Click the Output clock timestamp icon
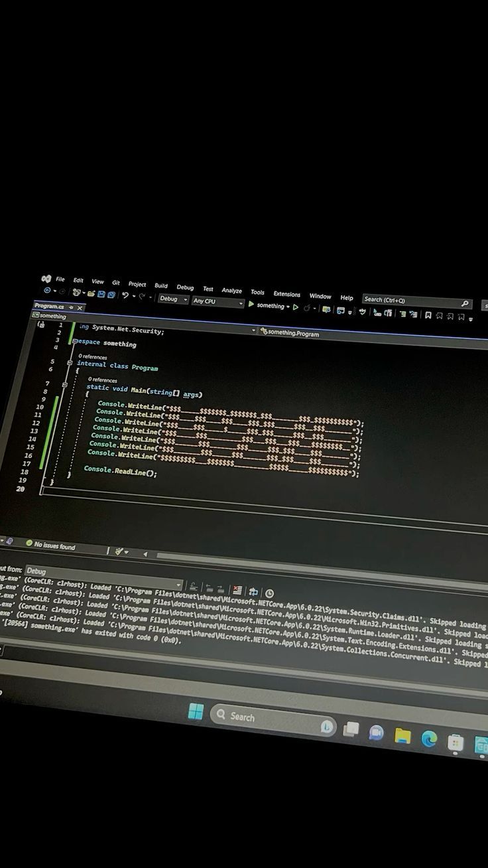 pyautogui.click(x=269, y=593)
